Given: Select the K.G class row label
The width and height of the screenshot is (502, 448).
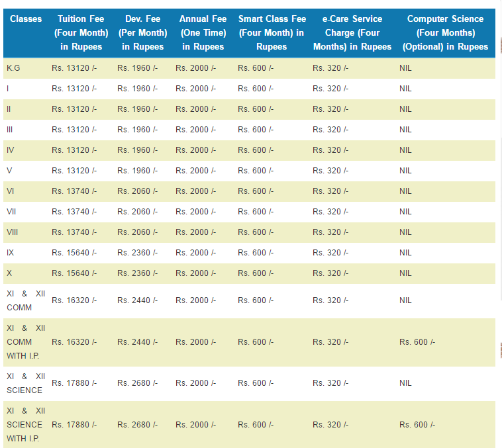Looking at the screenshot, I should tap(13, 68).
